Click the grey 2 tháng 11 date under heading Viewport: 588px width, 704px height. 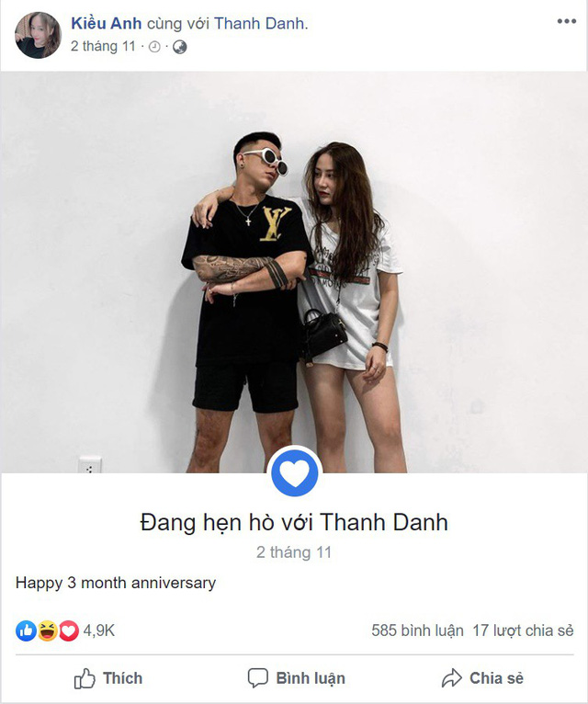coord(294,552)
